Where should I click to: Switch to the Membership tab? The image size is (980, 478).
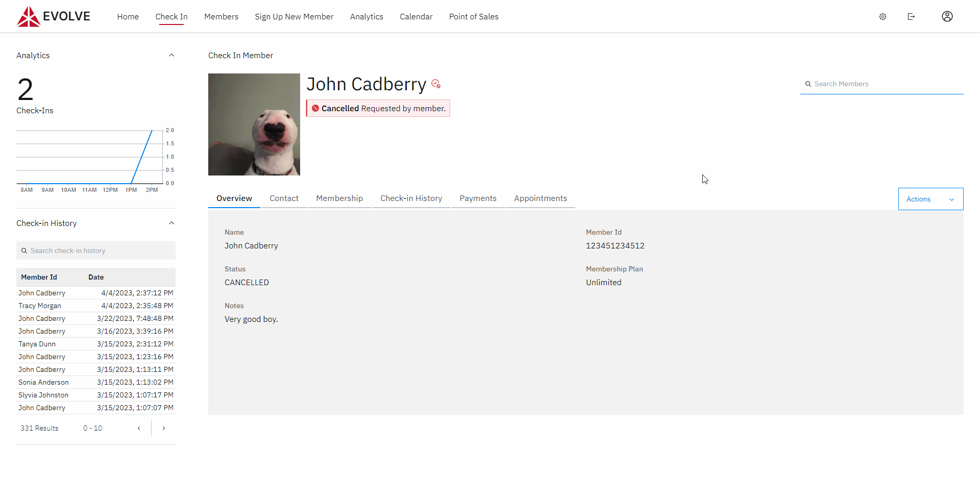[x=339, y=198]
